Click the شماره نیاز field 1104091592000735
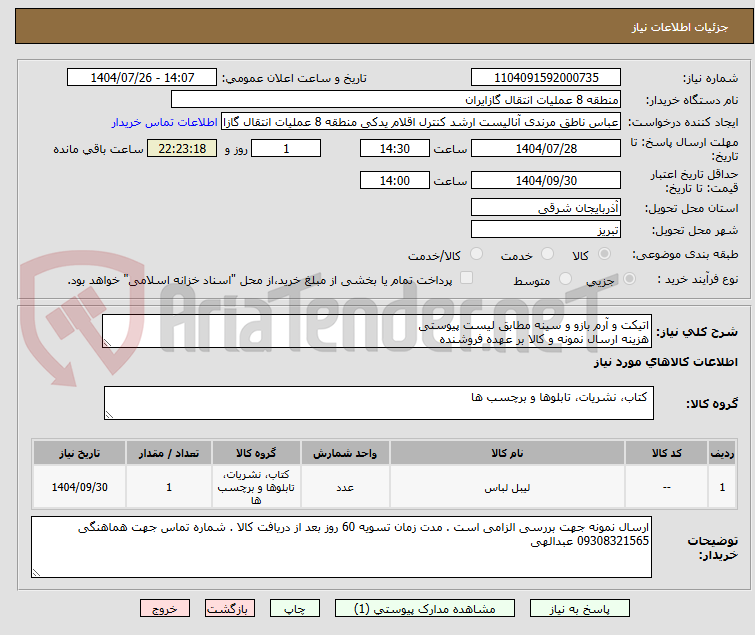Viewport: 755px width, 635px height. pyautogui.click(x=546, y=78)
